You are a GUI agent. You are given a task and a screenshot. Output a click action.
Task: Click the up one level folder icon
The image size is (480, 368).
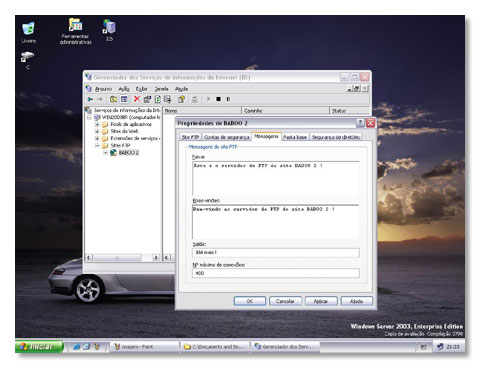[113, 99]
